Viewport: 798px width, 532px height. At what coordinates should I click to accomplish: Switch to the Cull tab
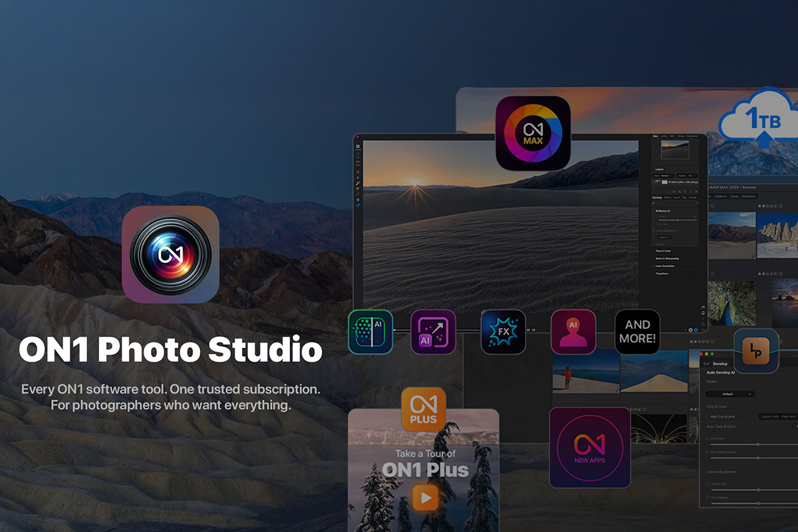click(x=706, y=362)
